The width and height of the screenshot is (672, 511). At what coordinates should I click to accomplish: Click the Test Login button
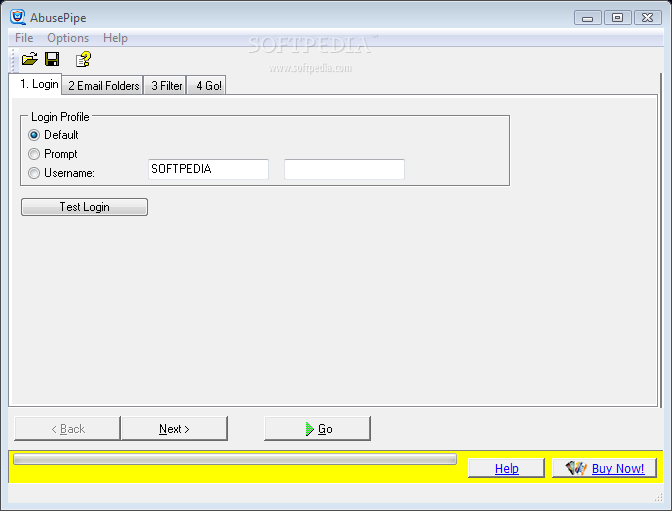click(x=84, y=207)
